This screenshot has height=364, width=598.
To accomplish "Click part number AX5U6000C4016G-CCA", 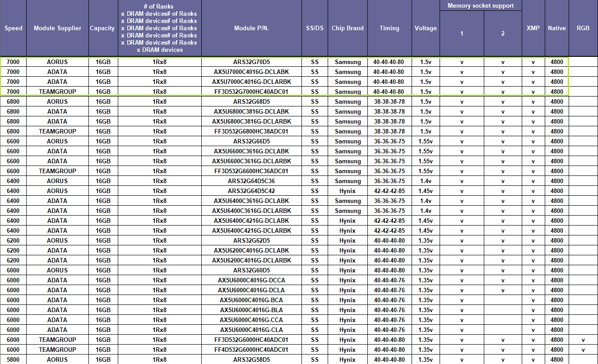I will click(x=251, y=320).
